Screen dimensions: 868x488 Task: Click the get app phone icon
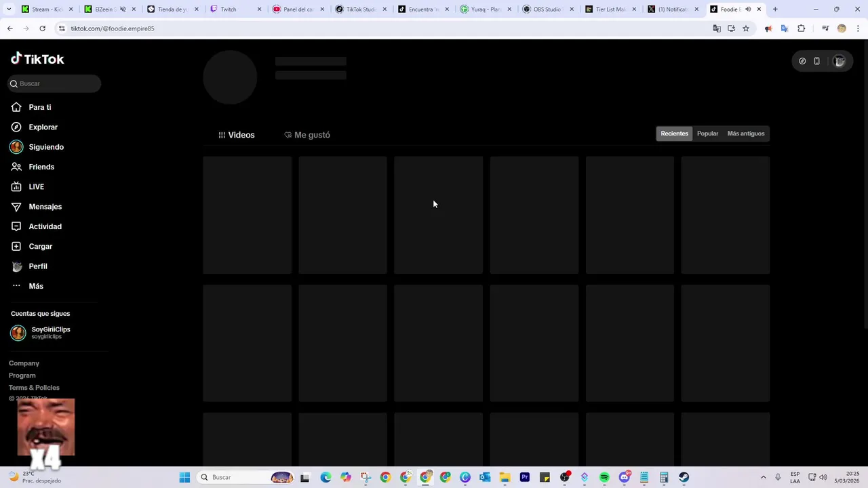coord(816,61)
